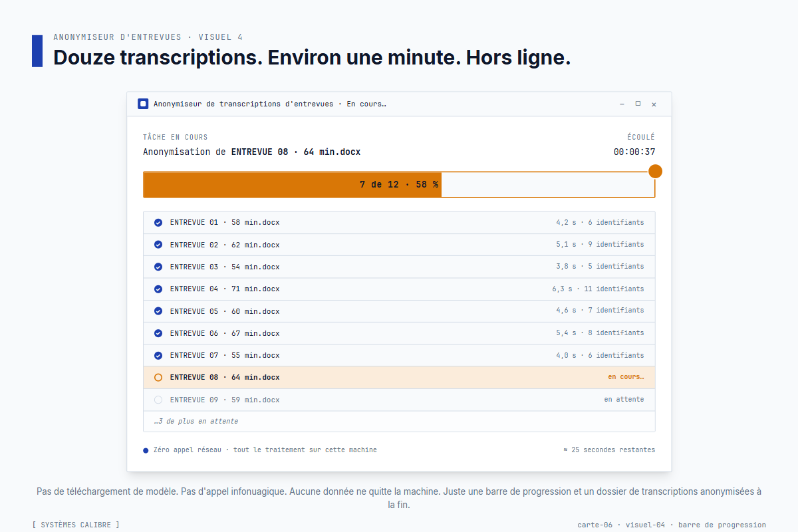Collapse the ENTREVUE 08 active row
Image resolution: width=798 pixels, height=532 pixels.
click(x=399, y=377)
